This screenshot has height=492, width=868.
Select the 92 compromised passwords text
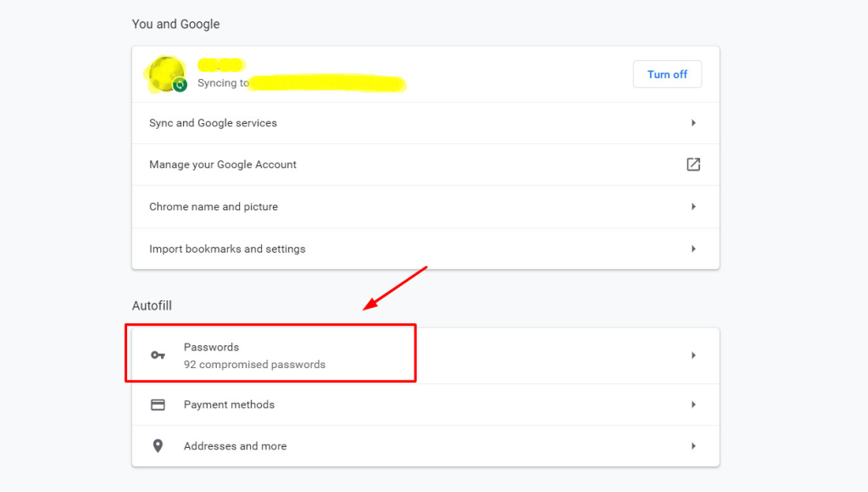[x=254, y=365]
